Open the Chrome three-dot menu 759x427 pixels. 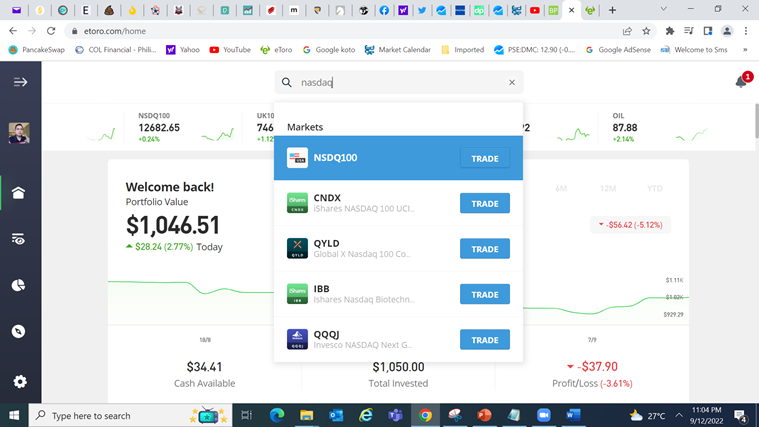pos(746,31)
